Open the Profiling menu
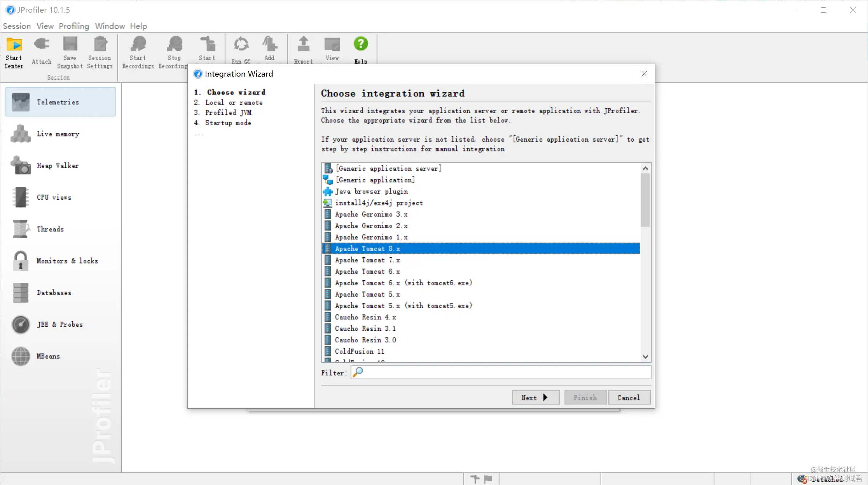The width and height of the screenshot is (868, 485). coord(74,26)
